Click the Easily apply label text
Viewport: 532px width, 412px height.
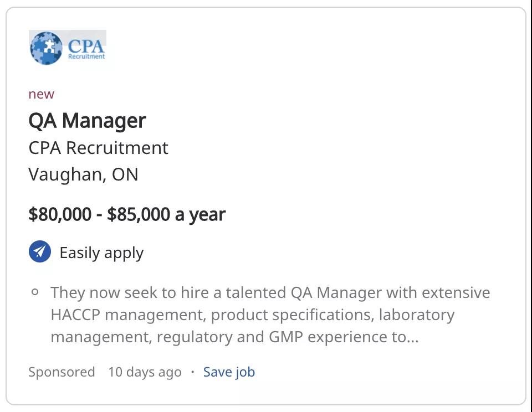click(101, 253)
